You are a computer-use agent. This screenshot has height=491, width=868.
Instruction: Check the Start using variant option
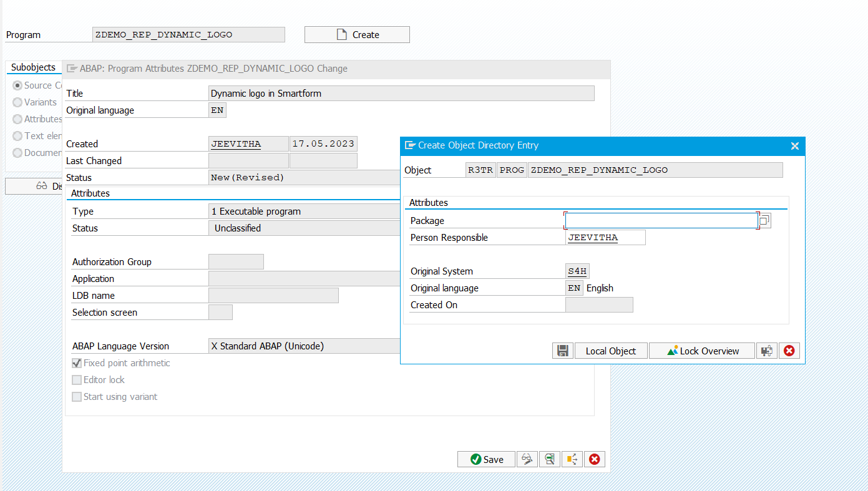[77, 397]
